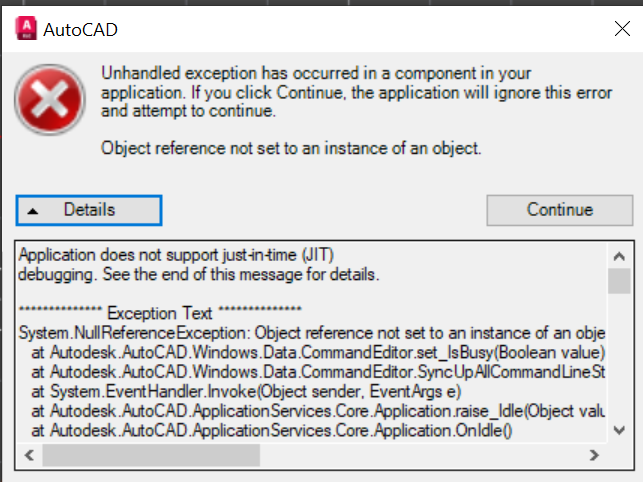
Task: Click the AutoCAD title text
Action: (x=80, y=29)
